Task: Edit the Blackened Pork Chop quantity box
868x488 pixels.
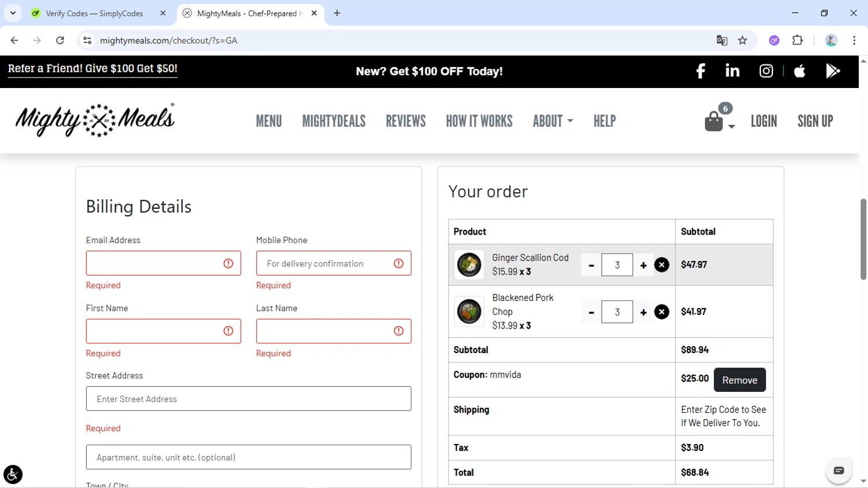Action: (x=617, y=312)
